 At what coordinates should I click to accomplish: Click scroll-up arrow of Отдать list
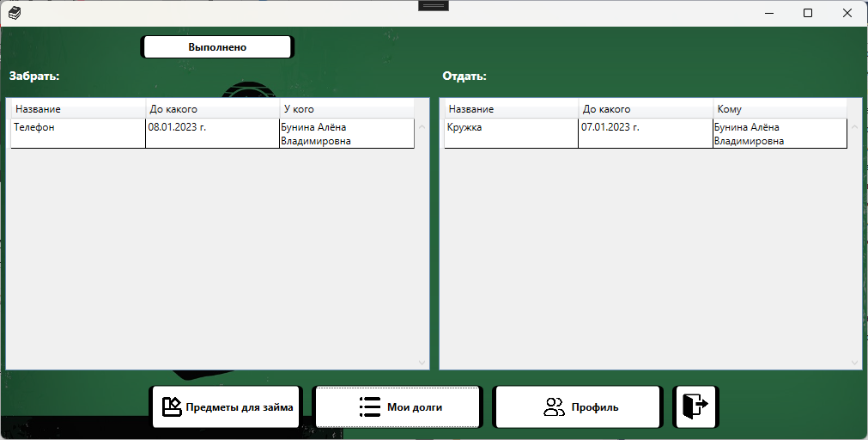[855, 127]
